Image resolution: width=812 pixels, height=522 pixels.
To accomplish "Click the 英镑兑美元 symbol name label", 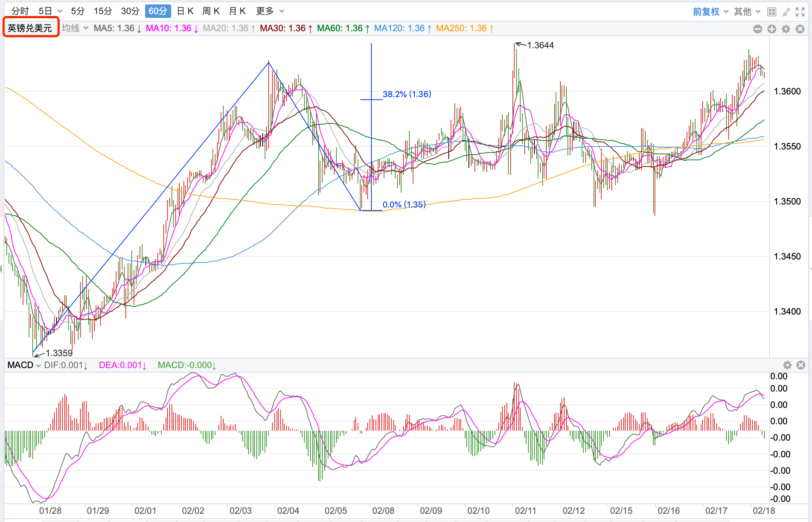I will pyautogui.click(x=30, y=28).
